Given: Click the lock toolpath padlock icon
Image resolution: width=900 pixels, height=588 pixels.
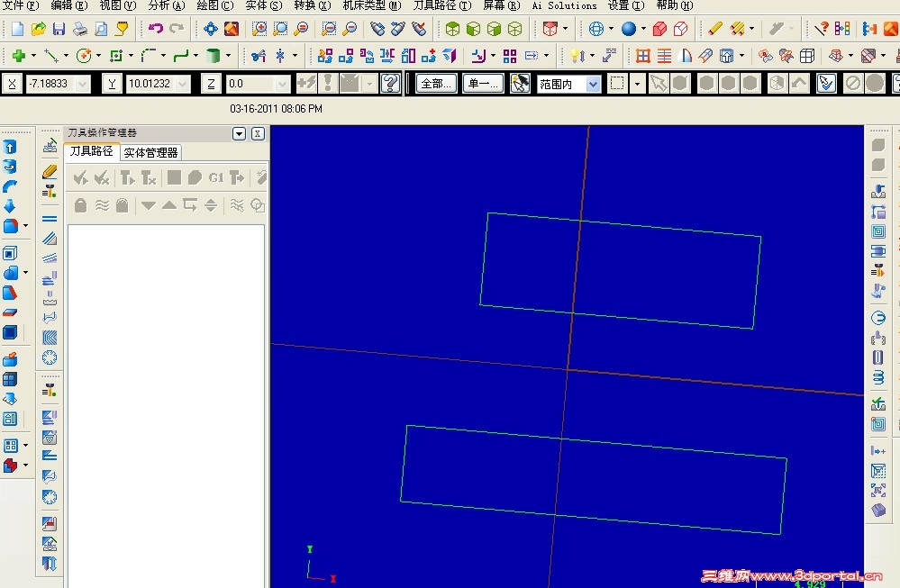Looking at the screenshot, I should click(80, 205).
